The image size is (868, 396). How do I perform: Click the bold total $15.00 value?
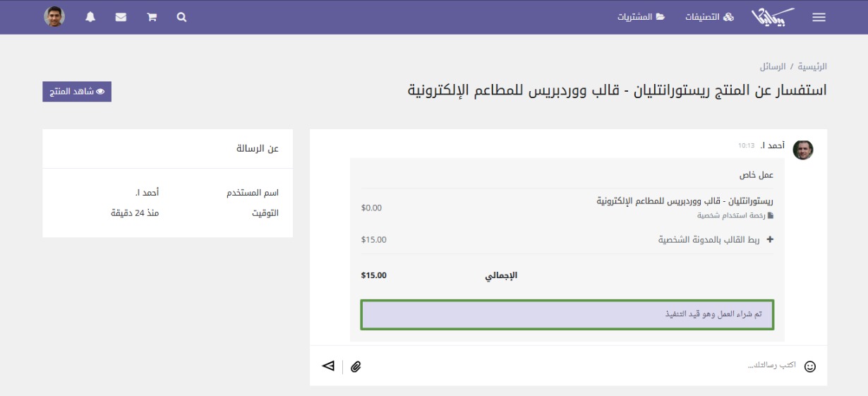coord(373,275)
